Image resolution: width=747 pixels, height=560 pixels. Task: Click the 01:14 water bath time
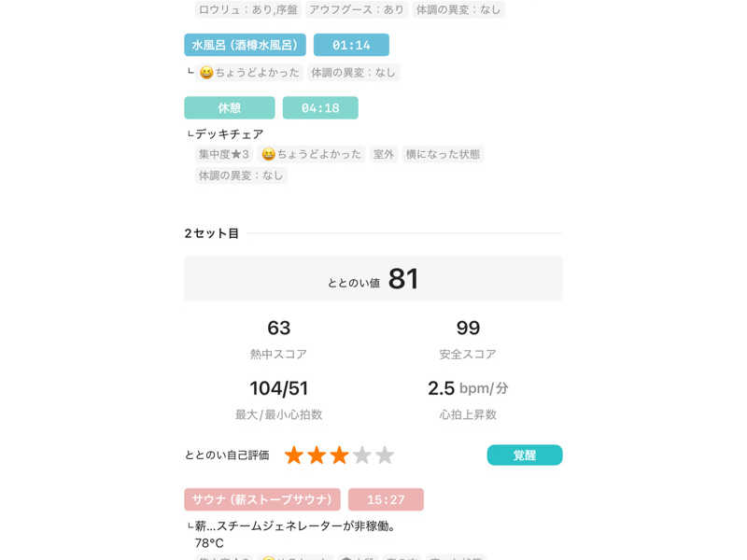pyautogui.click(x=351, y=45)
